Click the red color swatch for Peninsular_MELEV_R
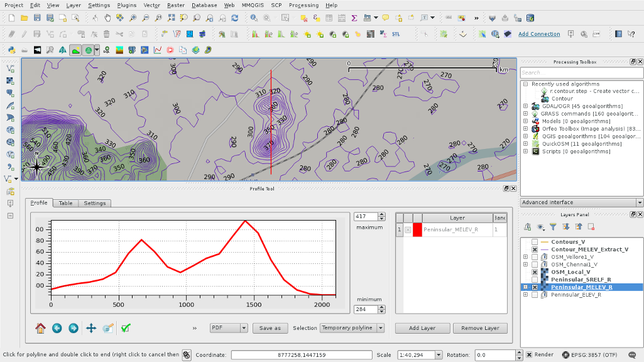The height and width of the screenshot is (362, 644). (x=417, y=230)
